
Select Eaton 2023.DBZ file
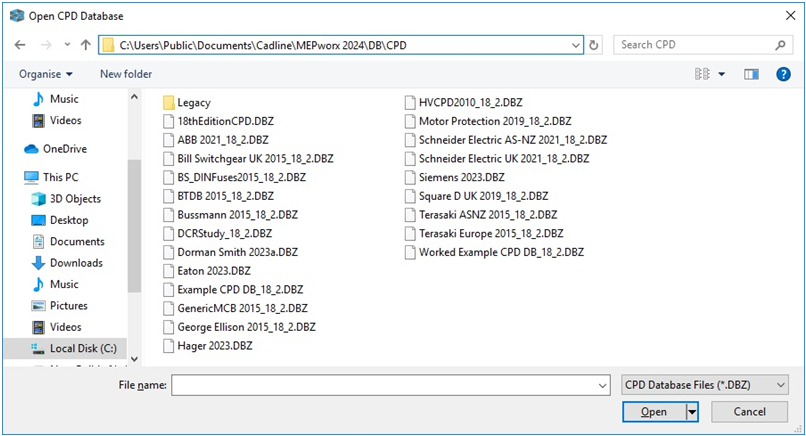coord(207,271)
